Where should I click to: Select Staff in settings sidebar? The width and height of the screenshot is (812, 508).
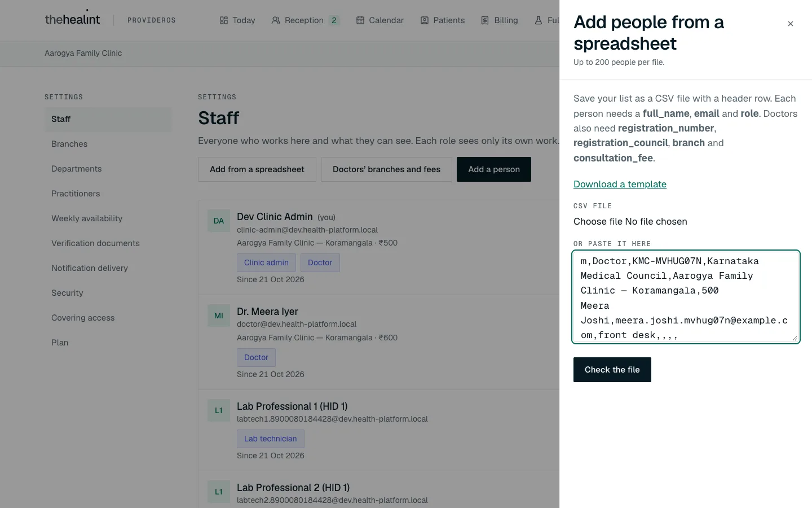(x=108, y=119)
